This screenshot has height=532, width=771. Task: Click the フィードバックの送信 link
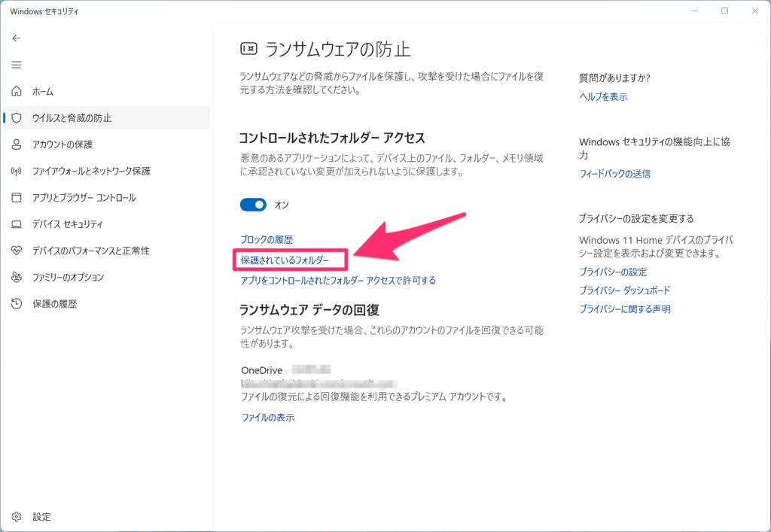(x=614, y=174)
